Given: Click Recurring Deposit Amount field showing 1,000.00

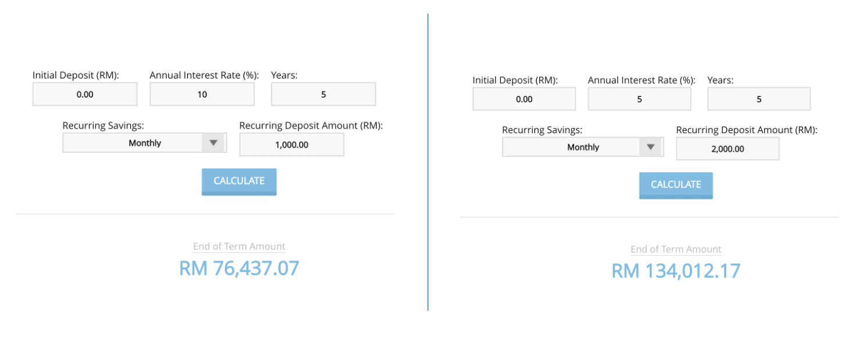Looking at the screenshot, I should (x=292, y=145).
